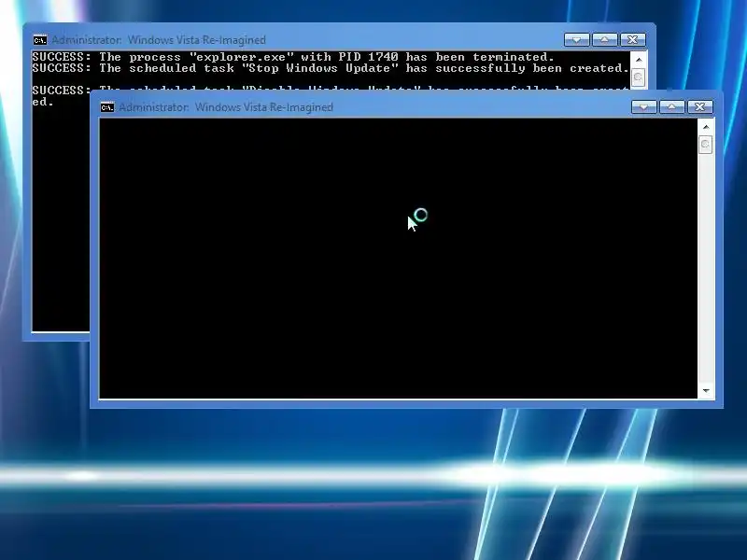Viewport: 747px width, 560px height.
Task: Click the scrollbar thumb in the back window
Action: click(639, 77)
